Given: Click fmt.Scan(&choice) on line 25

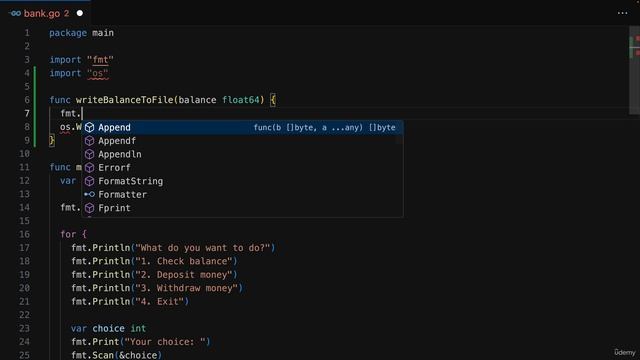Looking at the screenshot, I should click(x=116, y=355).
